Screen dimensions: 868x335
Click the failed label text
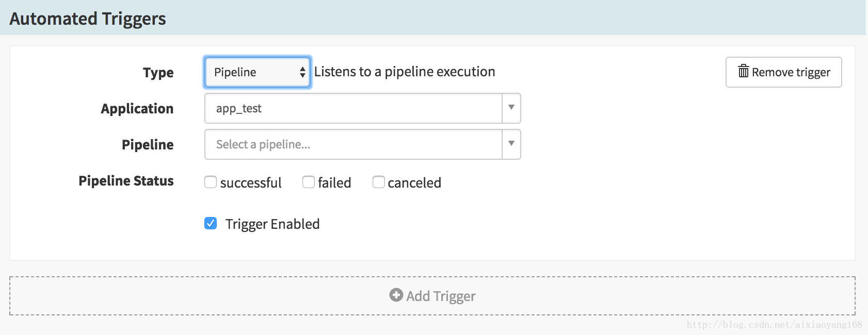(334, 183)
